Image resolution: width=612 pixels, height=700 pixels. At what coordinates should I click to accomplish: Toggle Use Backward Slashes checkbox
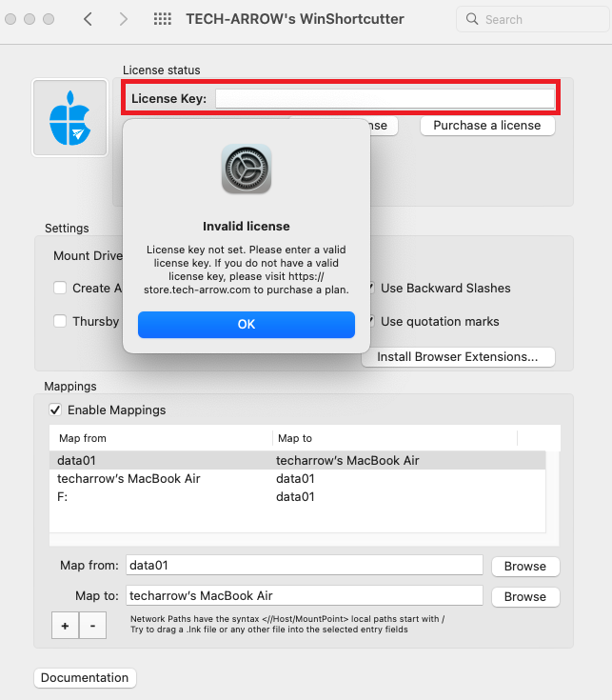coord(371,288)
